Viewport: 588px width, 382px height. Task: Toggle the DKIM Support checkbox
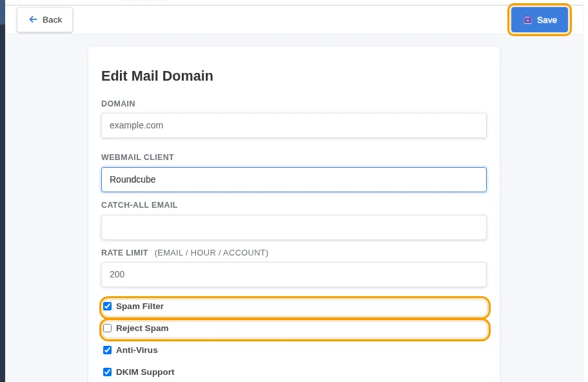point(107,372)
